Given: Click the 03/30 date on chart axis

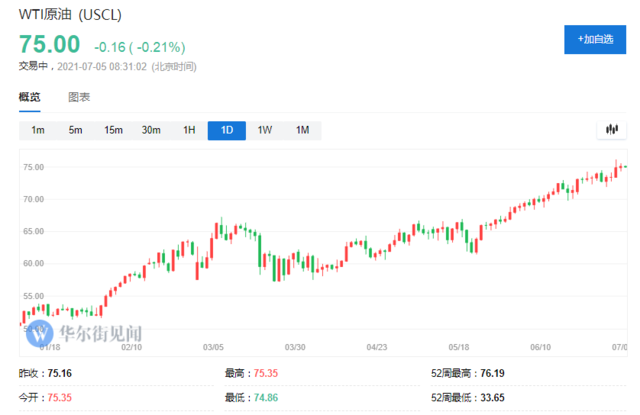Looking at the screenshot, I should (295, 347).
